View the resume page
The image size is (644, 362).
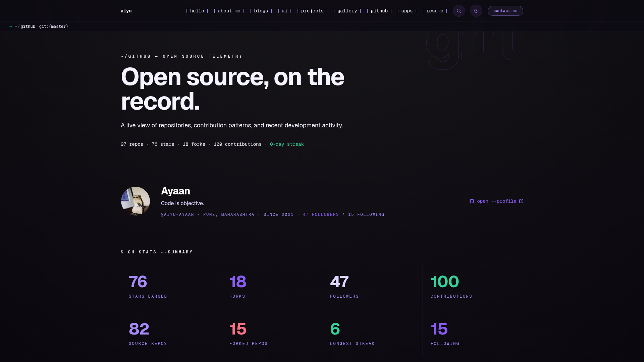click(435, 11)
